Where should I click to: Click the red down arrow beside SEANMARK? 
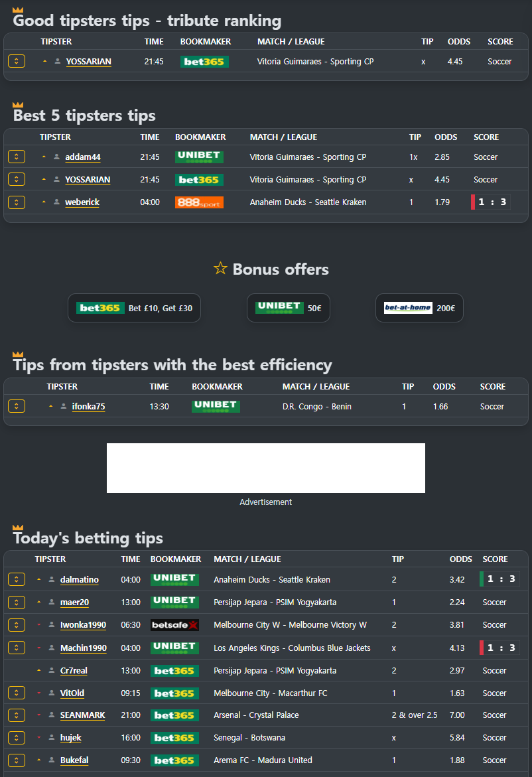(x=39, y=715)
